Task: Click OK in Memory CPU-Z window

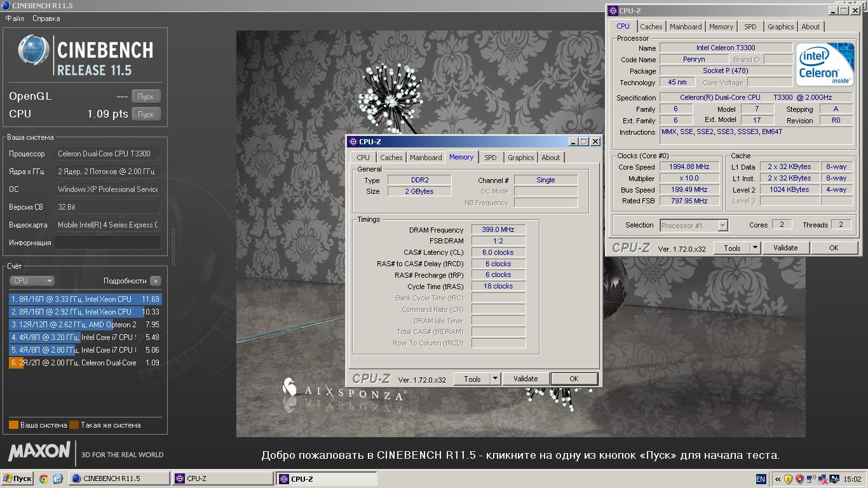Action: (x=574, y=379)
